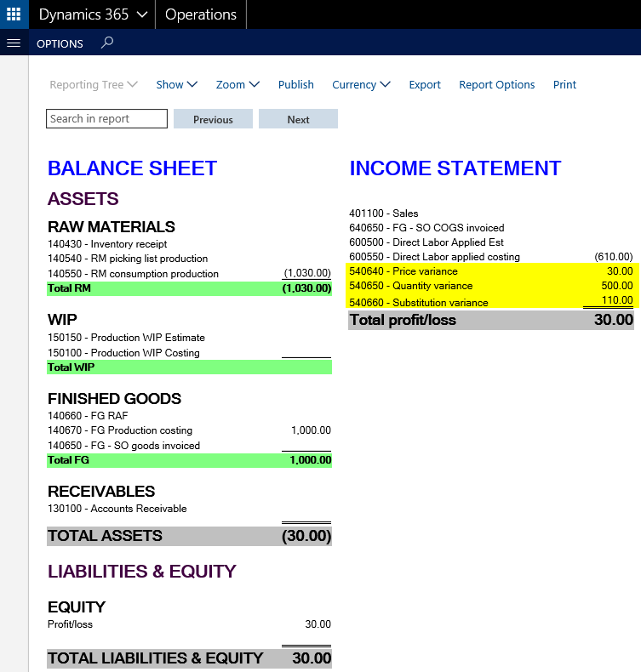Click Export in the report toolbar
The image size is (641, 672).
point(425,84)
